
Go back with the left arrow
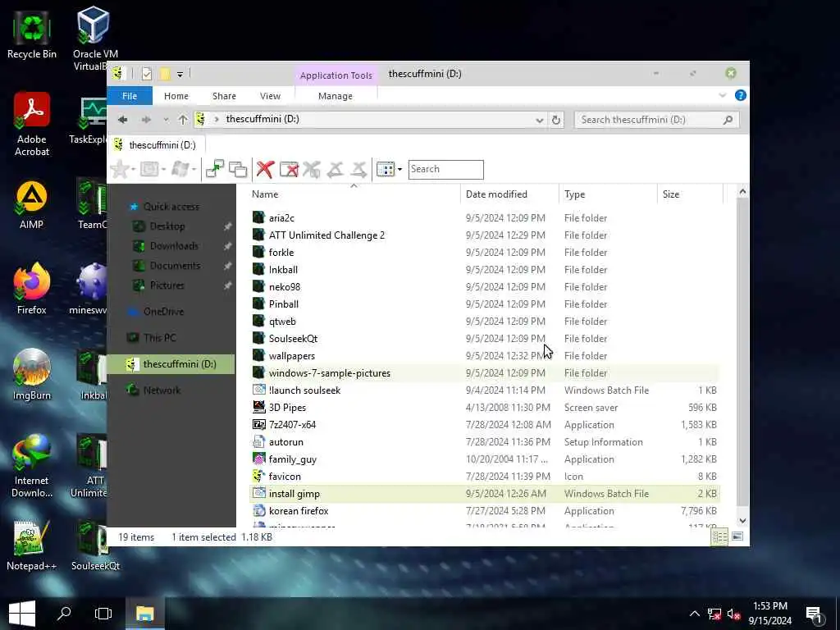click(123, 120)
